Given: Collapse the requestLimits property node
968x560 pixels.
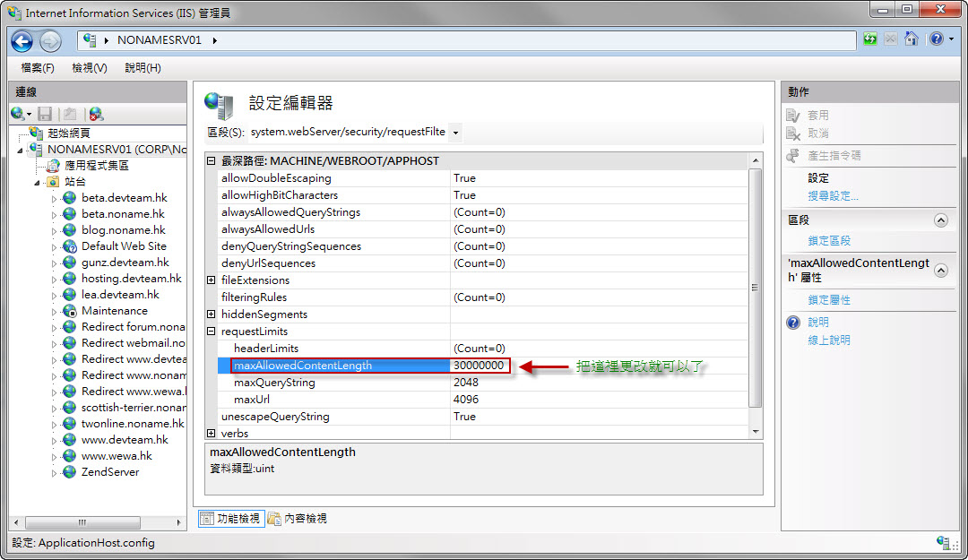Looking at the screenshot, I should [x=212, y=332].
